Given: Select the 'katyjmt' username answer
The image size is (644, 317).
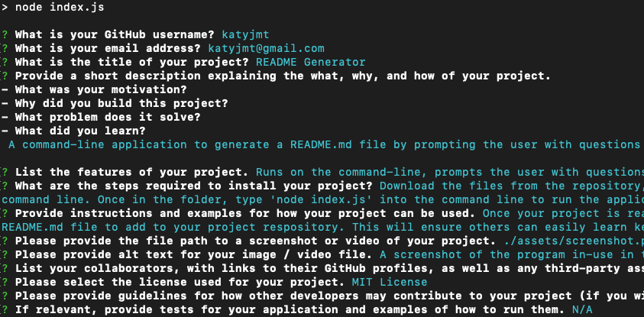Looking at the screenshot, I should click(244, 35).
